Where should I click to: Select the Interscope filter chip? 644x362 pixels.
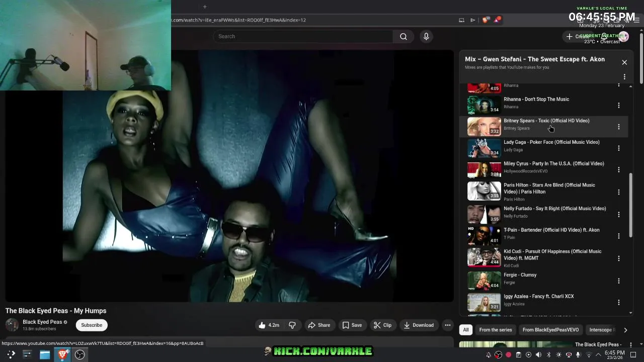coord(601,330)
